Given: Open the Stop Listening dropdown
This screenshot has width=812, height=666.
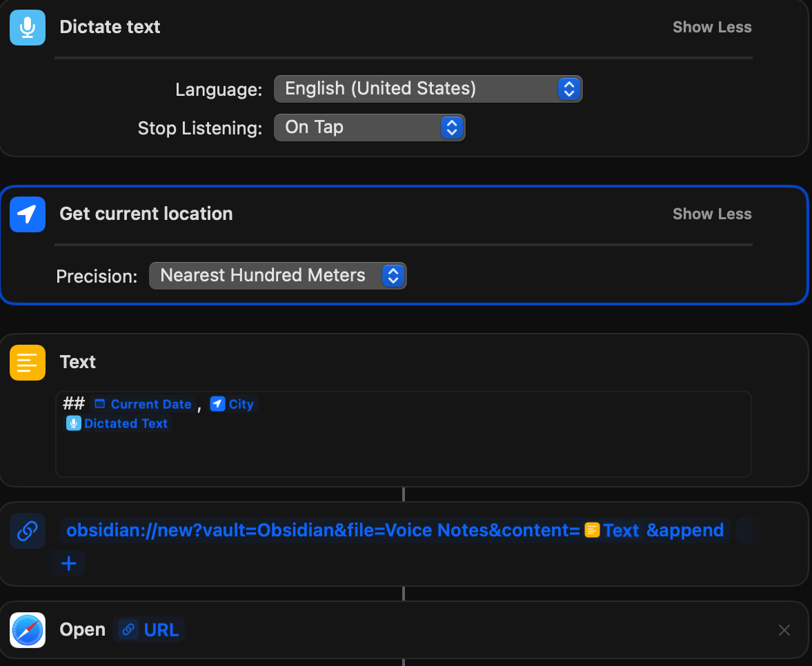Looking at the screenshot, I should coord(369,128).
